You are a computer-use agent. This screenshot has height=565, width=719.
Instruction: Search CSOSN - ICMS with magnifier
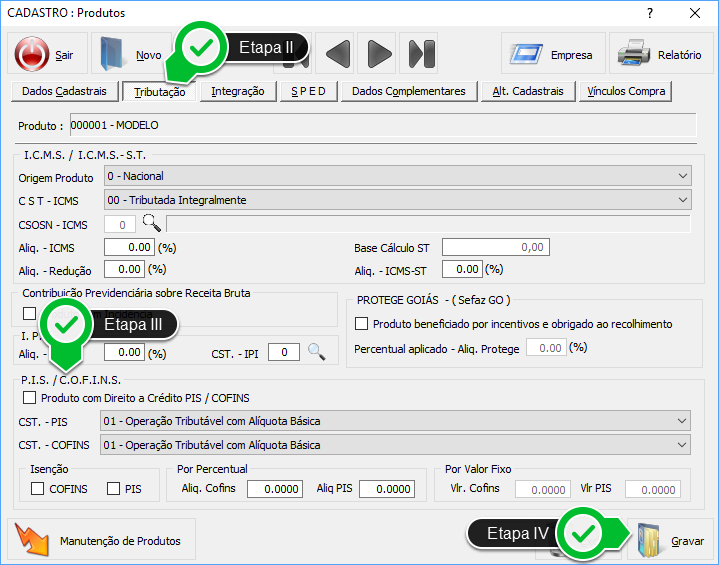(151, 223)
